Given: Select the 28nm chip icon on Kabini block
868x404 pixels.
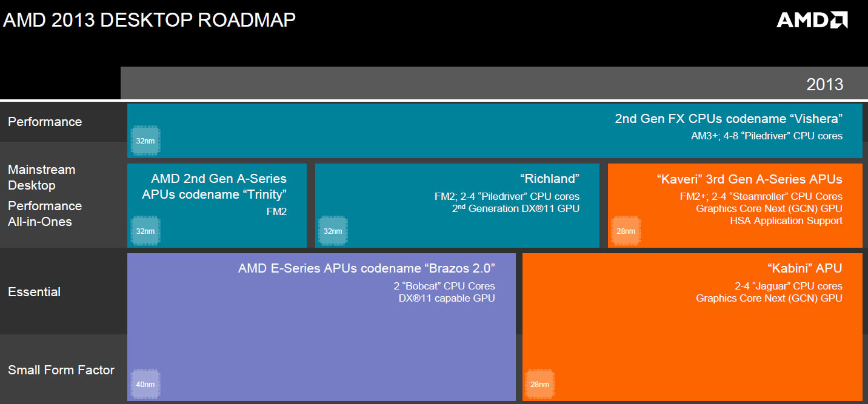Looking at the screenshot, I should pyautogui.click(x=539, y=383).
